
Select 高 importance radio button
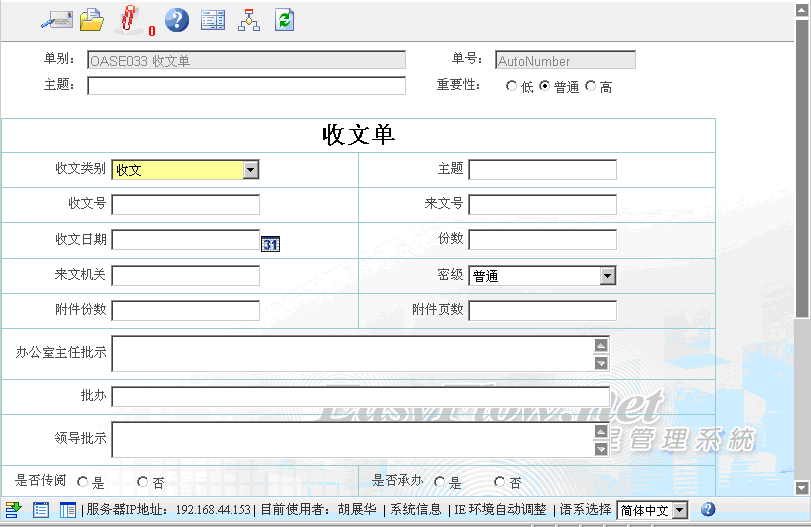tap(590, 87)
